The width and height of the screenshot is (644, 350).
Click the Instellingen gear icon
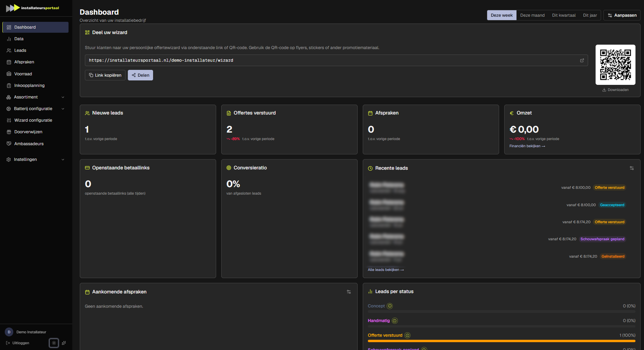(9, 159)
